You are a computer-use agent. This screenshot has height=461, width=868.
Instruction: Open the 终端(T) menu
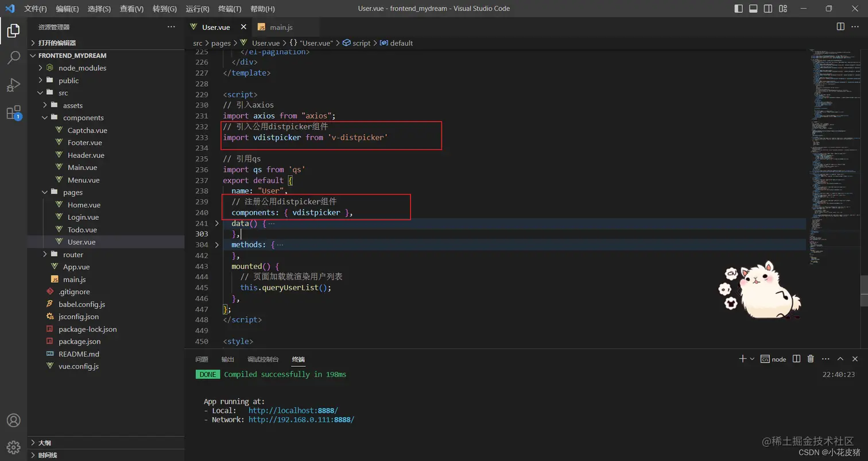(x=230, y=9)
